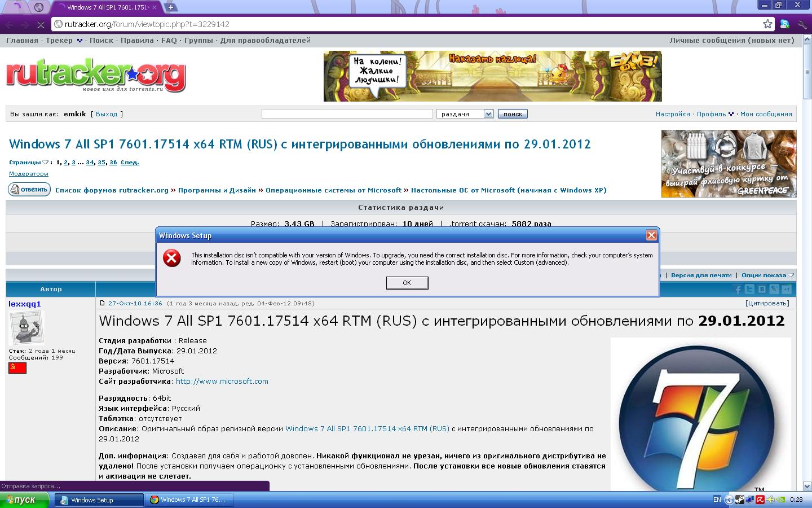The height and width of the screenshot is (508, 812).
Task: Switch to the first pinned loading tab
Action: click(17, 7)
